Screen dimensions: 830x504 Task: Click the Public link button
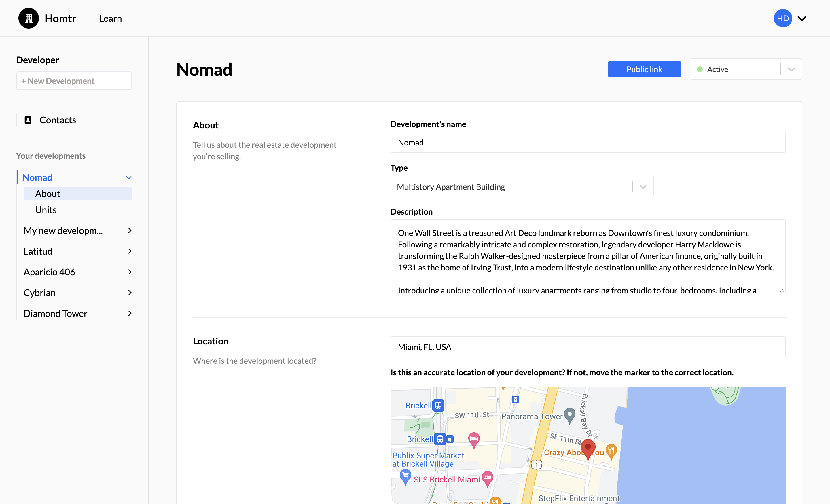[x=644, y=69]
